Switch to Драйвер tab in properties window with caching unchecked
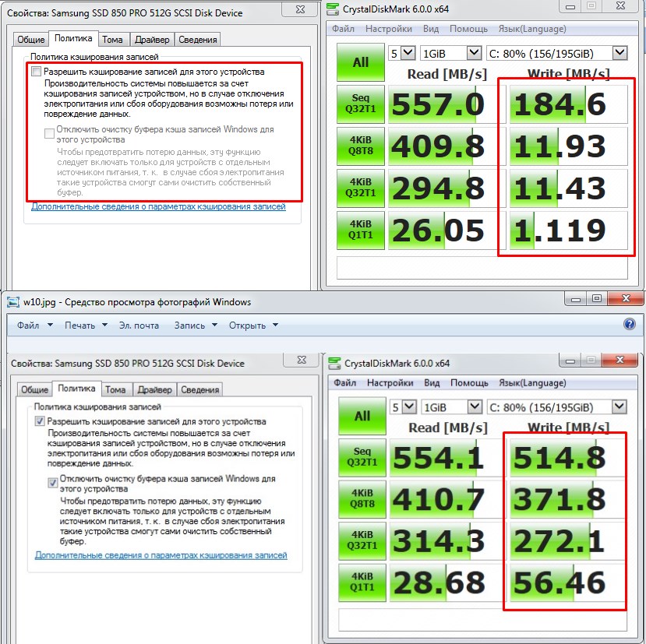This screenshot has width=646, height=644. point(152,40)
